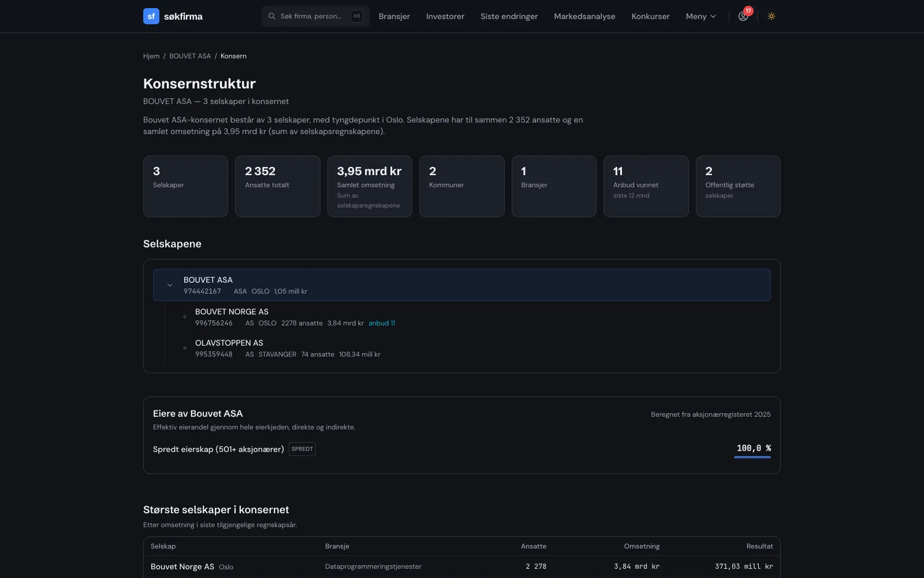Click the Beregnet fra aksjonærregisteret 2025 note
The height and width of the screenshot is (578, 924).
coord(711,414)
